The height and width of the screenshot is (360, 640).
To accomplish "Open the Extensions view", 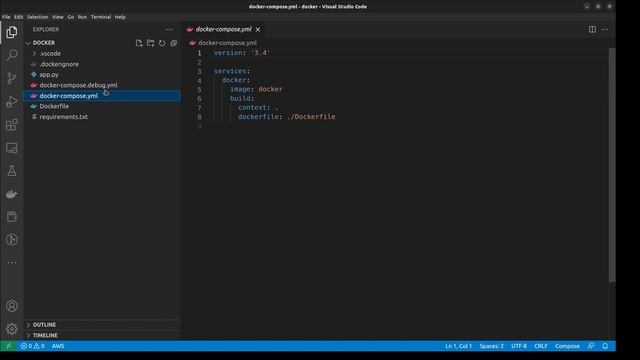I will pos(12,124).
